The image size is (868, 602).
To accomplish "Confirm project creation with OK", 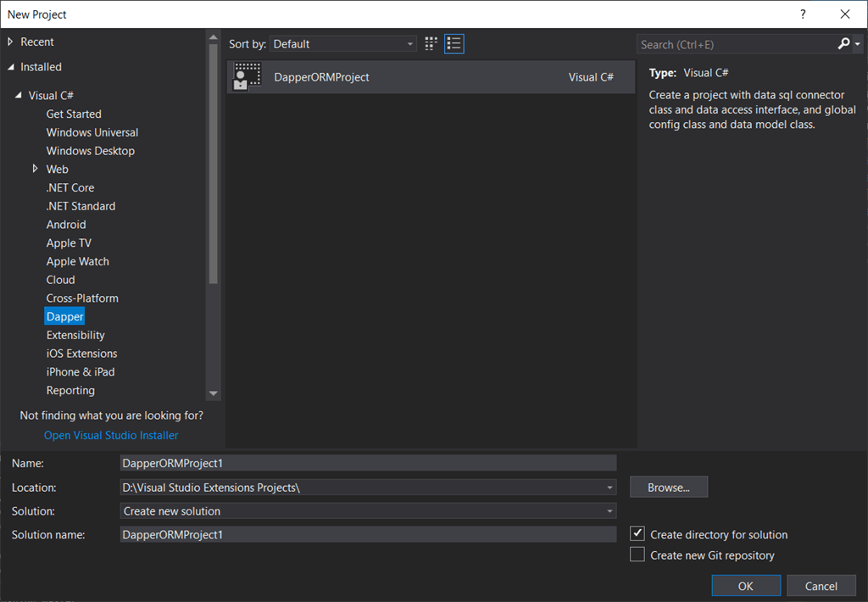I will click(745, 585).
